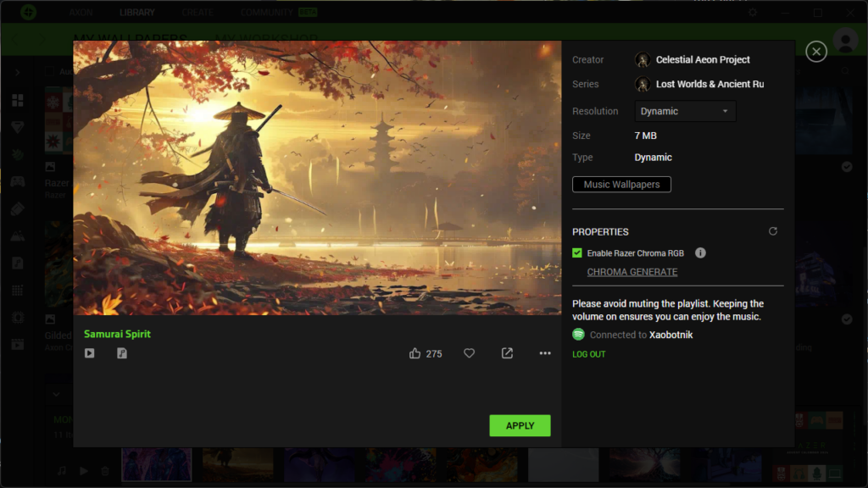The image size is (868, 488).
Task: Collapse the playlist section with the down chevron
Action: point(56,395)
